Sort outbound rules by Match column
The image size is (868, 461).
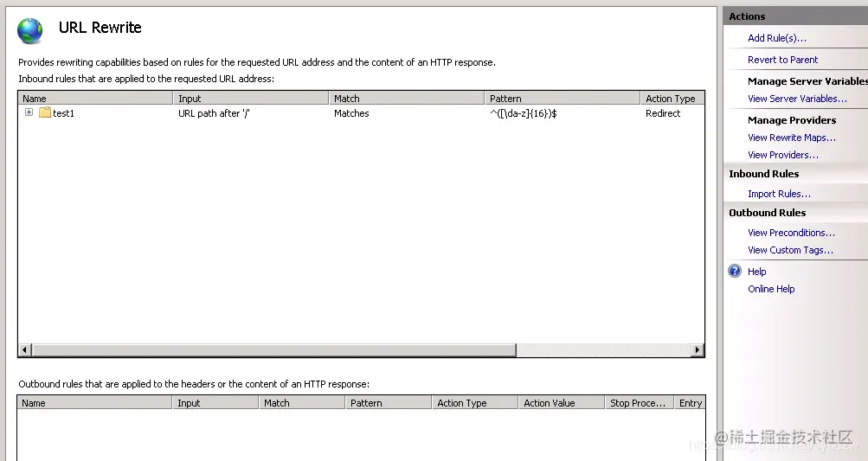pyautogui.click(x=302, y=403)
